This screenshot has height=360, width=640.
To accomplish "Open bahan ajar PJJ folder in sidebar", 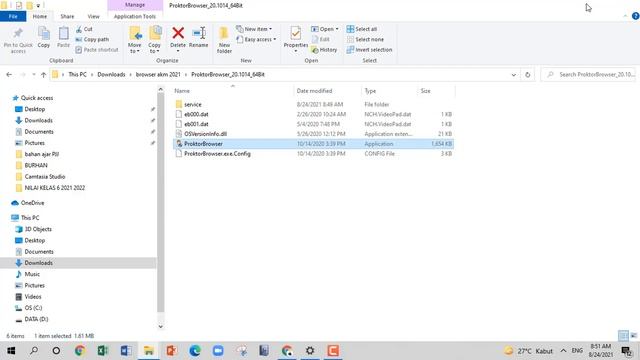I will pyautogui.click(x=42, y=154).
